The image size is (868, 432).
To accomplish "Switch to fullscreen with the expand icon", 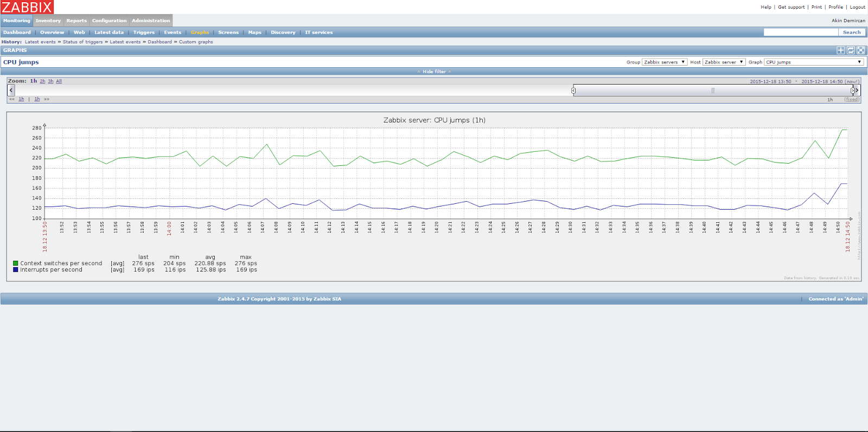I will pos(861,50).
